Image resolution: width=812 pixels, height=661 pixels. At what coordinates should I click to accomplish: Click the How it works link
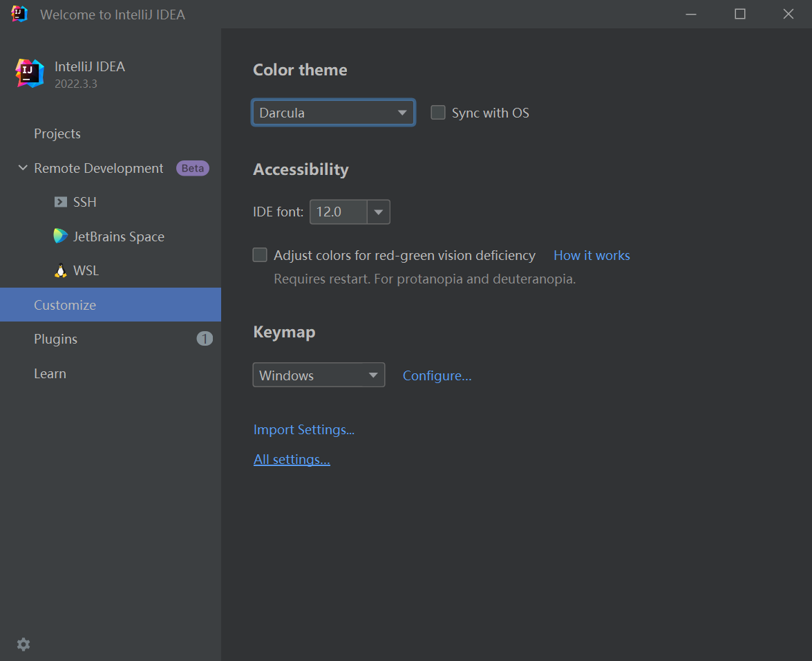[x=592, y=255]
